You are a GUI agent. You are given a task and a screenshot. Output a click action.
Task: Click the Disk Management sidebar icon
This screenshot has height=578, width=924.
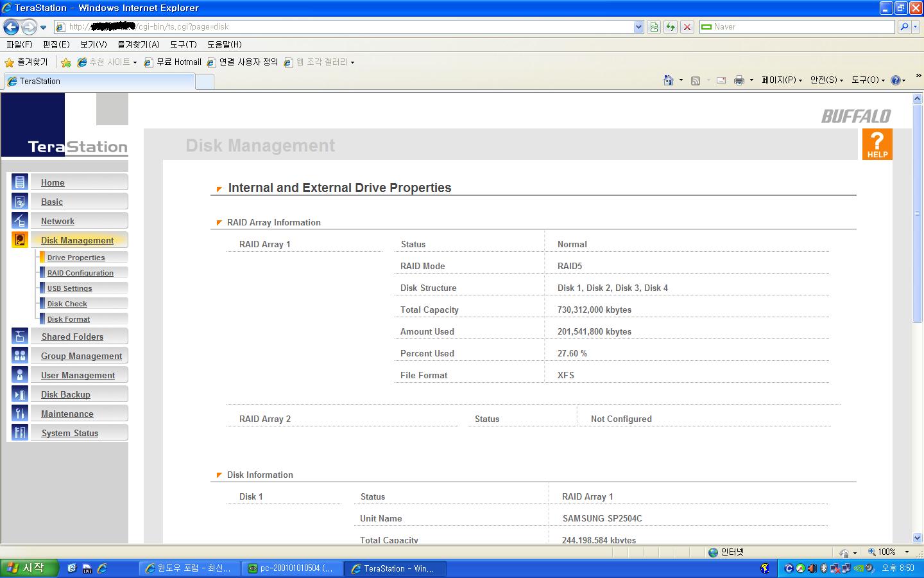tap(20, 240)
